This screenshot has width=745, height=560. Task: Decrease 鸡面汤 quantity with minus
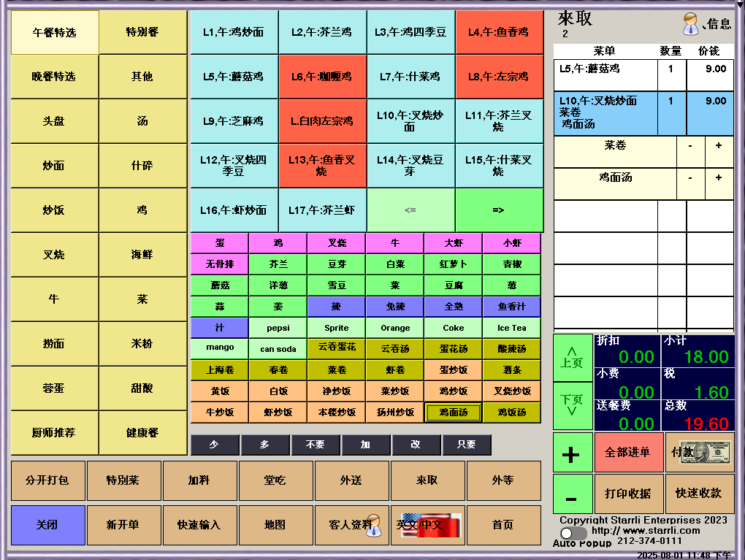click(690, 177)
